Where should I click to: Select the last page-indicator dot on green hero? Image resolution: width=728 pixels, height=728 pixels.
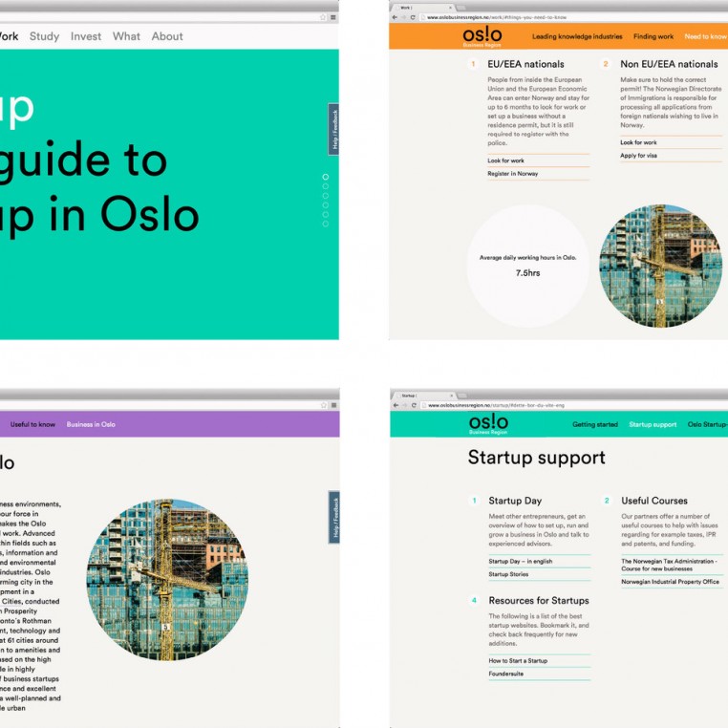[326, 224]
